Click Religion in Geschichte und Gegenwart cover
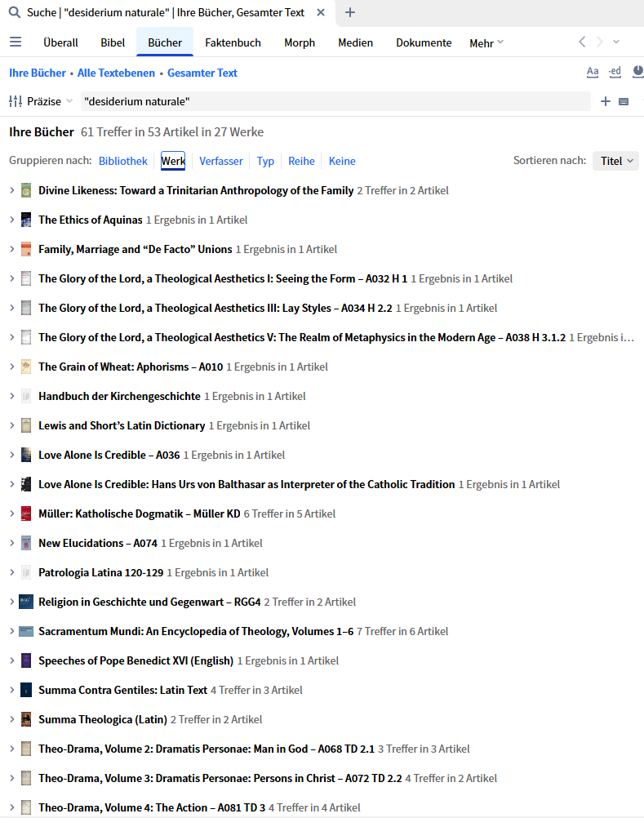 (26, 602)
